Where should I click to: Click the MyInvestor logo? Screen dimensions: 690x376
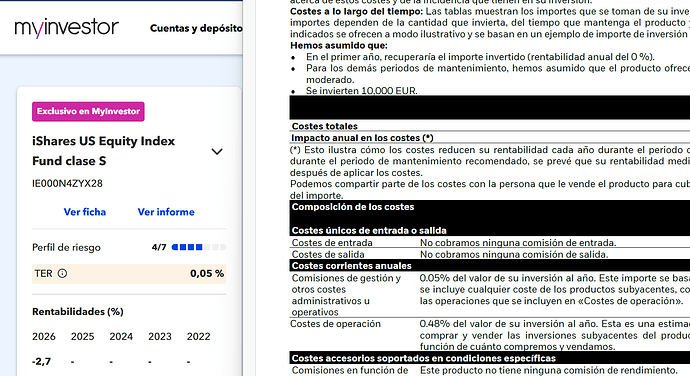click(x=66, y=28)
